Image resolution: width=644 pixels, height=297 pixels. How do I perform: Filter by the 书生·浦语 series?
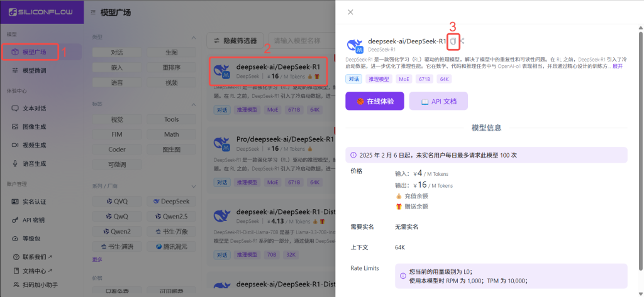click(x=117, y=247)
